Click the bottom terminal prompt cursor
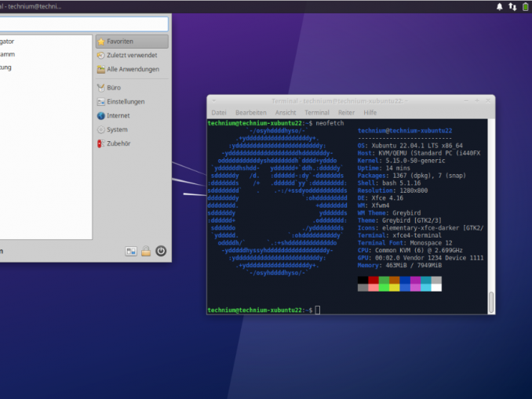The width and height of the screenshot is (532, 399). point(318,310)
